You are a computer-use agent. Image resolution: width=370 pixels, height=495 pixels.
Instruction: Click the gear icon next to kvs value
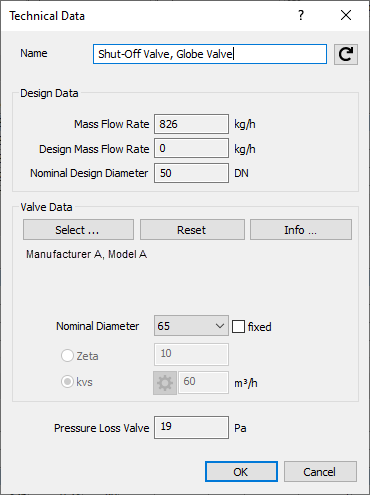[165, 383]
